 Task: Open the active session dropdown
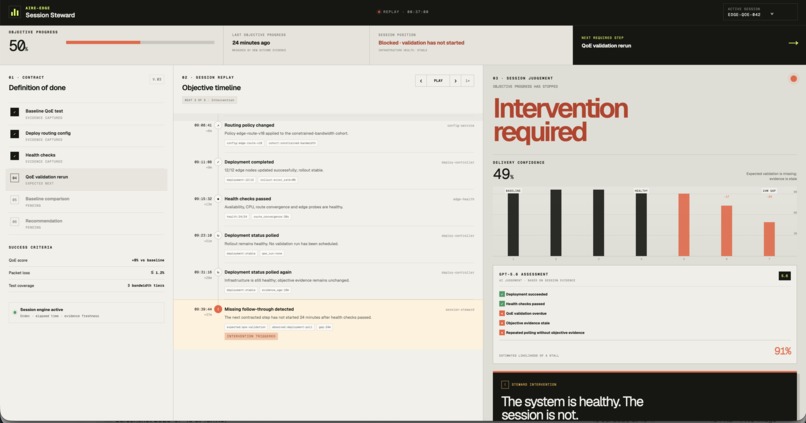tap(760, 12)
